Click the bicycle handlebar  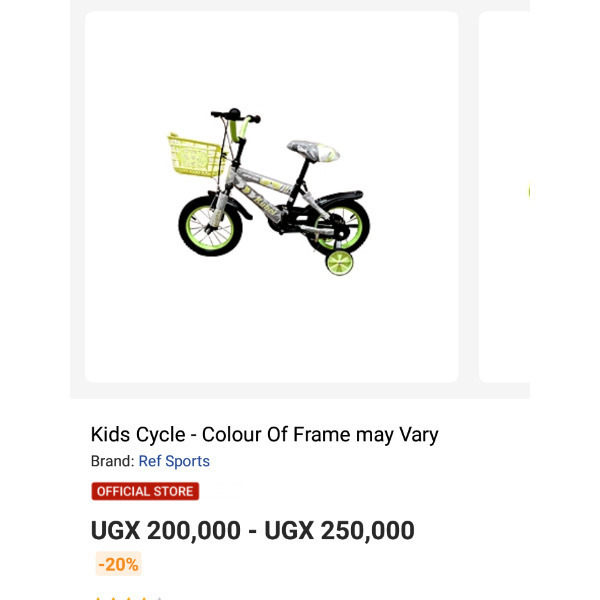[236, 116]
